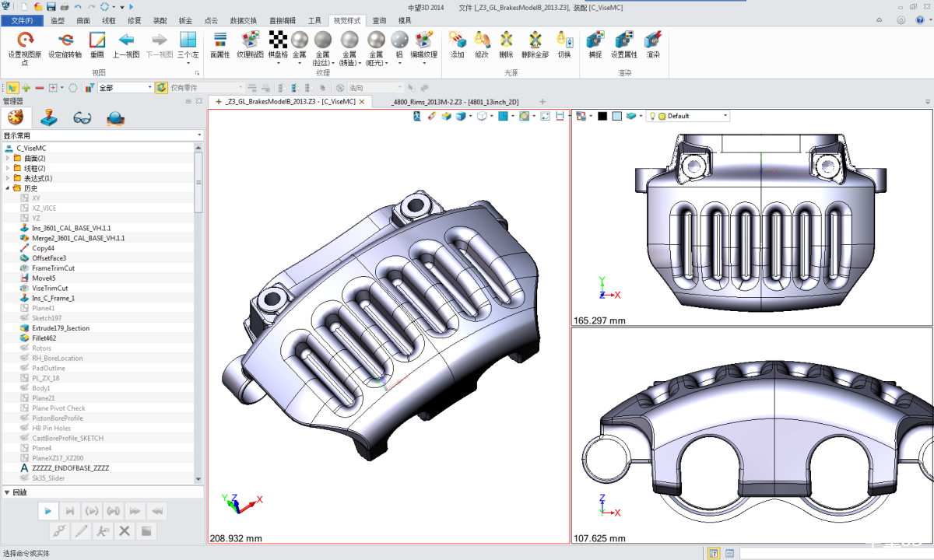Open the 装配 assembly ribbon tab
This screenshot has width=934, height=560.
pos(159,21)
